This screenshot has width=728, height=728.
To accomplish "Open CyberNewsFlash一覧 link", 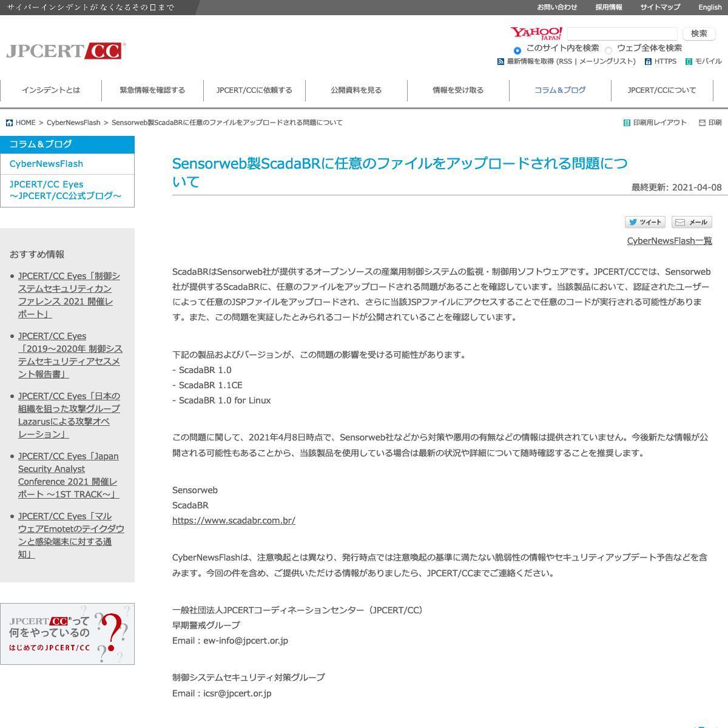I will tap(670, 241).
